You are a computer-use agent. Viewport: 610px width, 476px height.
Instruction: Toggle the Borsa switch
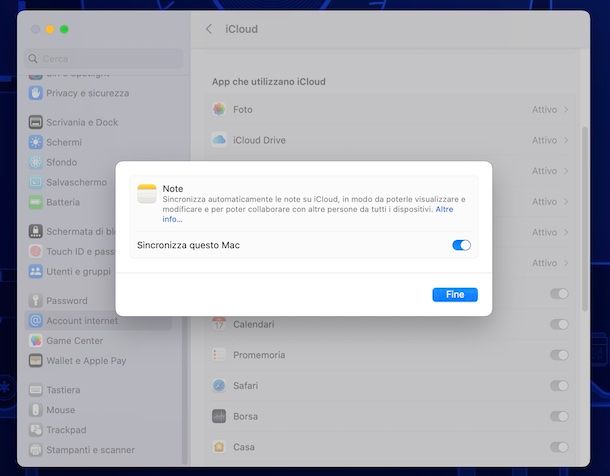point(559,416)
